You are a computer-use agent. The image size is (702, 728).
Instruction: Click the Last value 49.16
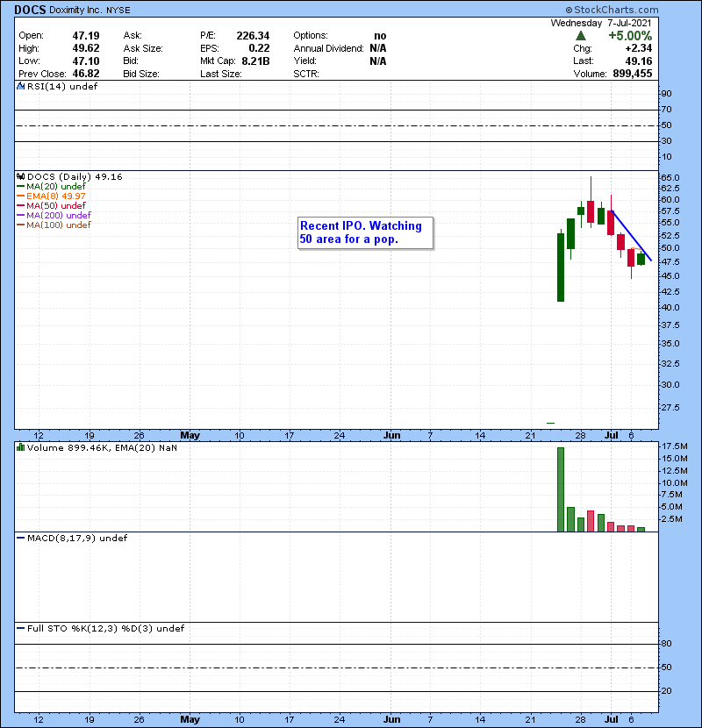pos(638,61)
